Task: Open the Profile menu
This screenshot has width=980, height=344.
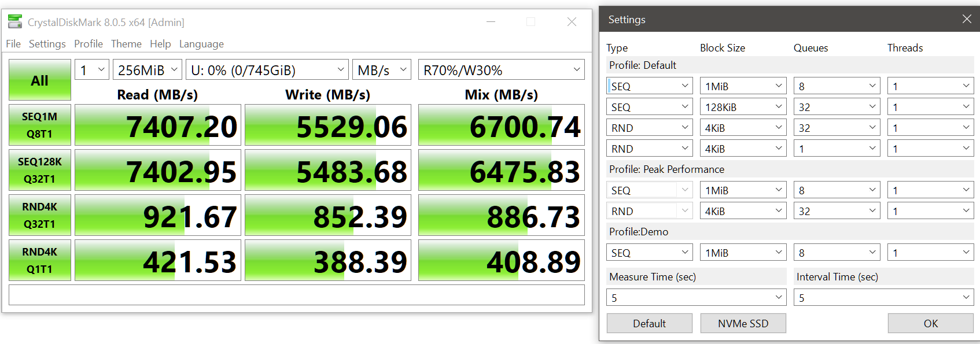Action: coord(88,44)
